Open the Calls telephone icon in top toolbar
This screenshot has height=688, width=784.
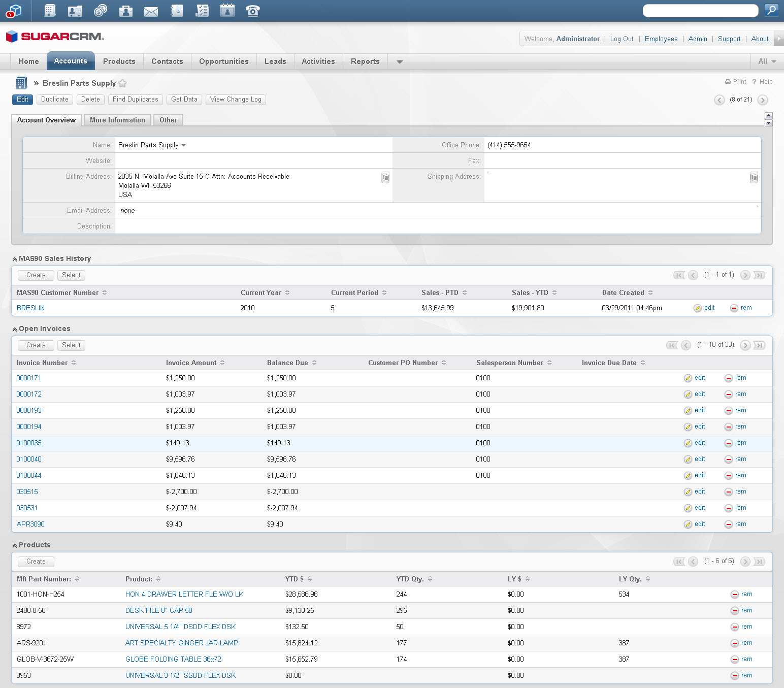click(253, 10)
